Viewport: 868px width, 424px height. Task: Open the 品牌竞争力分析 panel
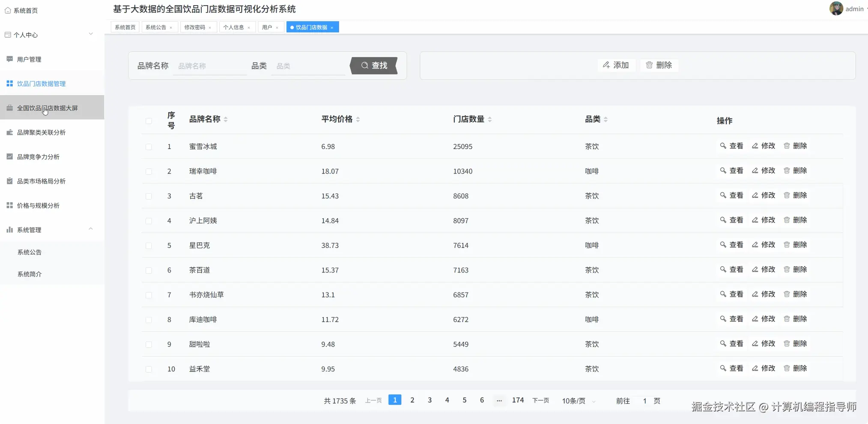pos(39,156)
